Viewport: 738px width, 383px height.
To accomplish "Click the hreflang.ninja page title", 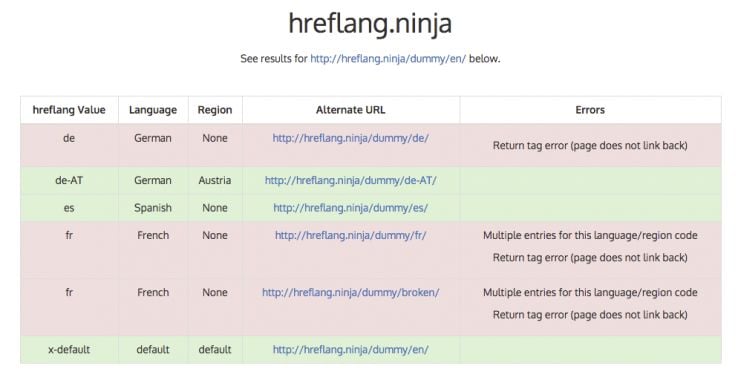I will tap(370, 24).
